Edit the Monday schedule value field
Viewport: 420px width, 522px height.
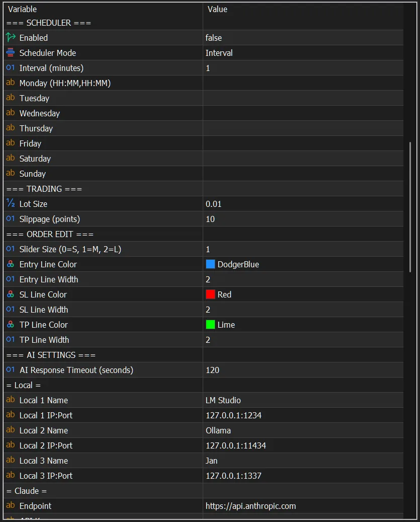[x=303, y=83]
